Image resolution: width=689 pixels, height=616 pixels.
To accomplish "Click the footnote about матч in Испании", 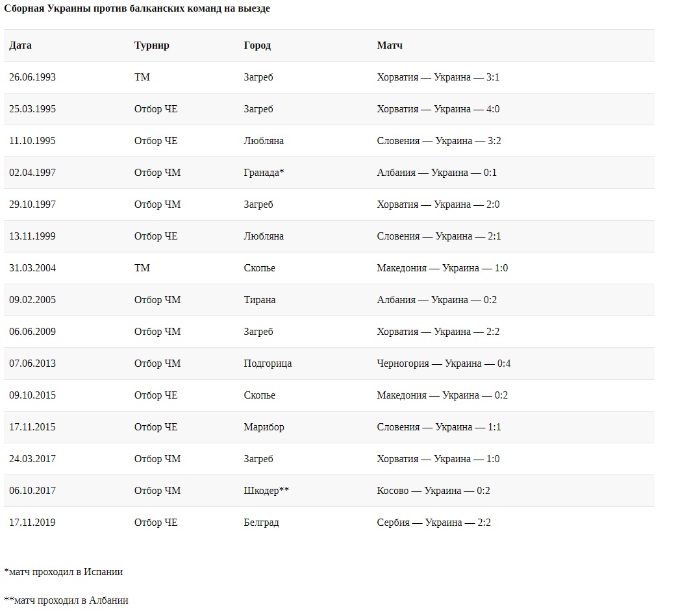I will click(x=64, y=572).
